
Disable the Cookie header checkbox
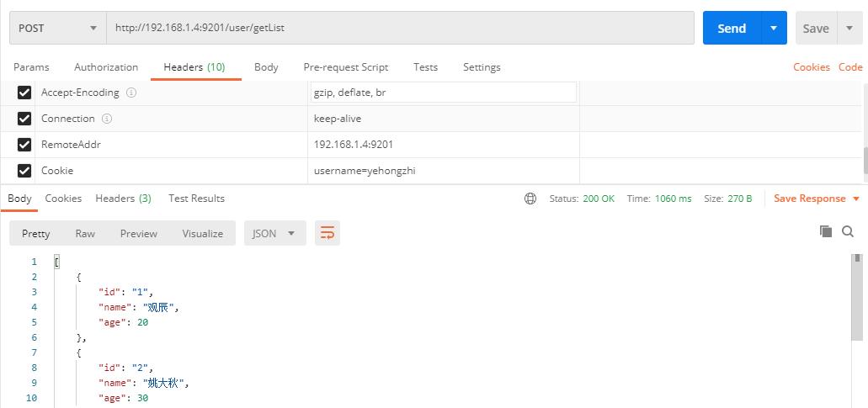24,171
